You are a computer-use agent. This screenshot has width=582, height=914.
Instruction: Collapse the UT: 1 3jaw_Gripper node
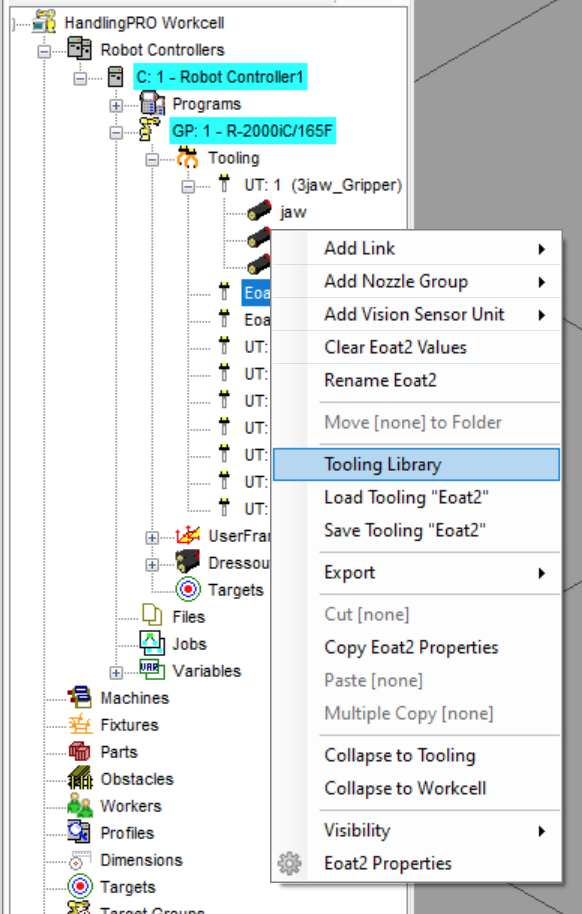188,187
